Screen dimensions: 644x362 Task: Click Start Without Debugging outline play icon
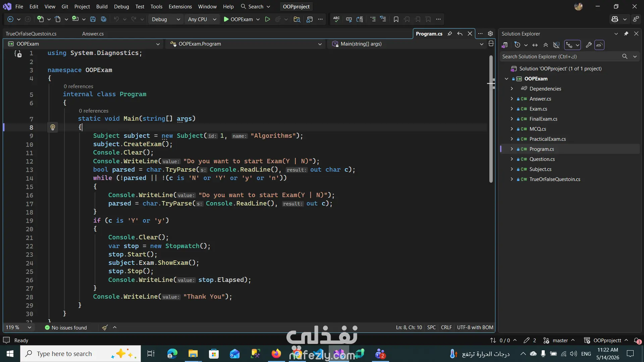click(x=267, y=19)
